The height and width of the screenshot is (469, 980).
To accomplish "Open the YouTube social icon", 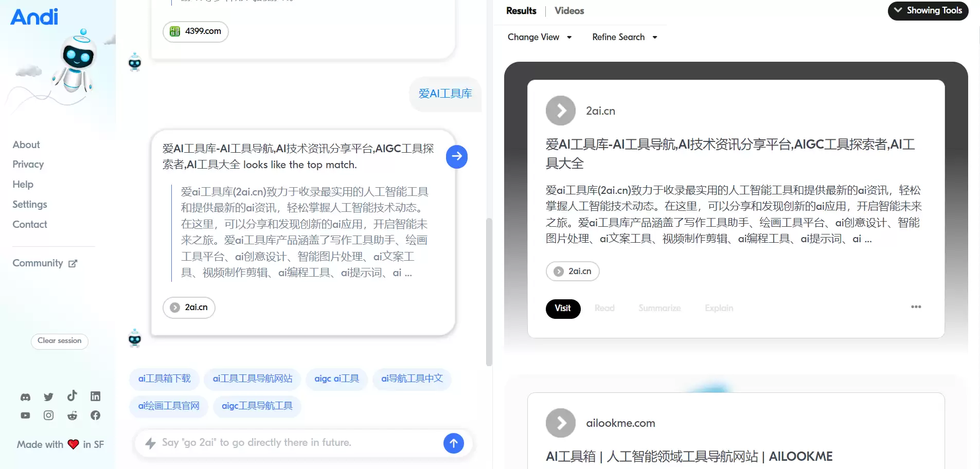I will (x=25, y=415).
